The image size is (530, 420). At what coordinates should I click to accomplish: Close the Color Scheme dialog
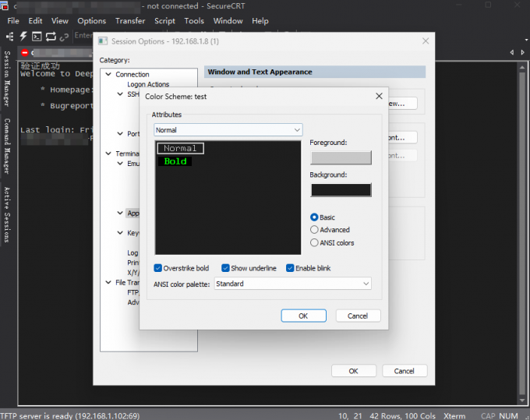tap(379, 97)
